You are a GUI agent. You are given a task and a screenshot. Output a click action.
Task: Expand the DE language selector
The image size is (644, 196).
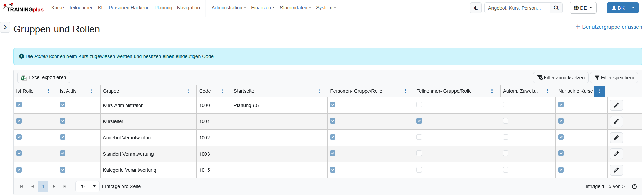coord(583,8)
